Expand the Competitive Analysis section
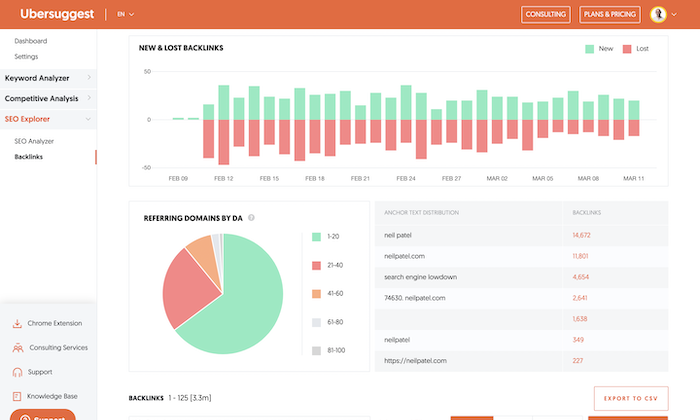This screenshot has width=700, height=420. 48,98
